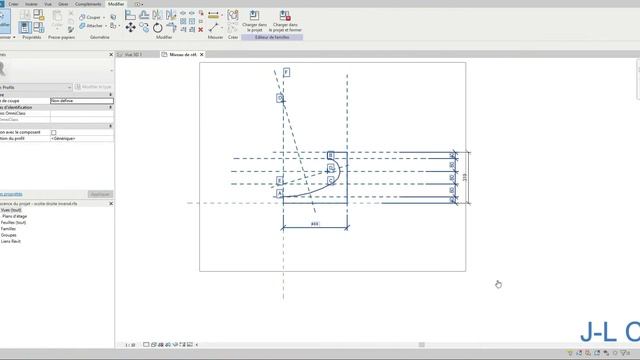Toggle the third selection option in the status bar
Image resolution: width=640 pixels, height=360 pixels.
[x=588, y=353]
